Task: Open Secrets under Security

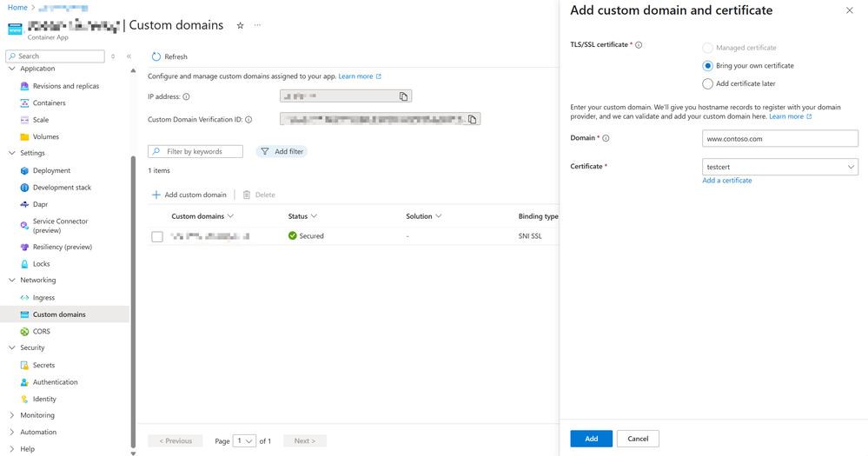Action: [43, 366]
